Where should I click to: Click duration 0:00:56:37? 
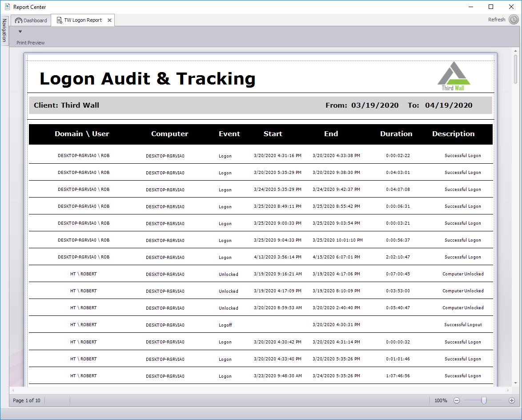click(x=398, y=240)
